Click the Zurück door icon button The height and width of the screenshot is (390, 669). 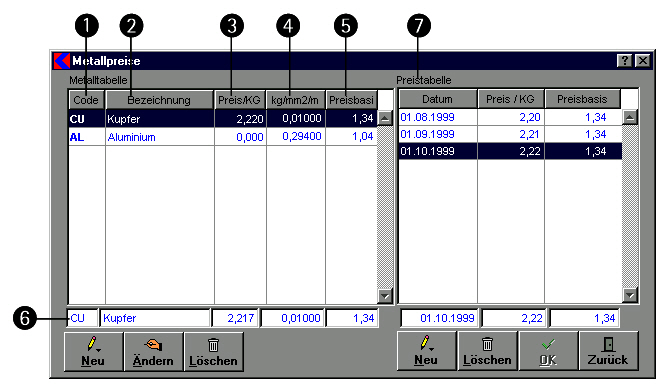tap(608, 351)
